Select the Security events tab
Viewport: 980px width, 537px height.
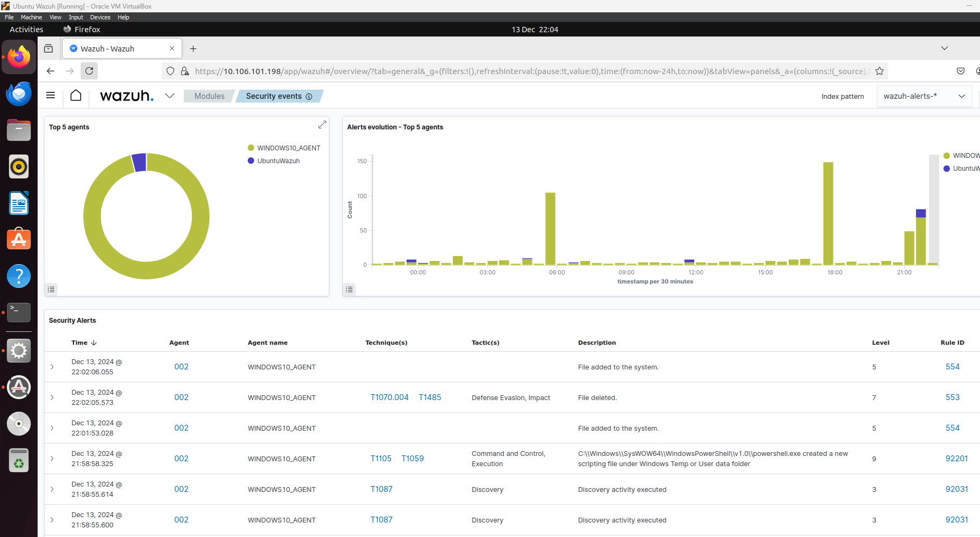[275, 96]
